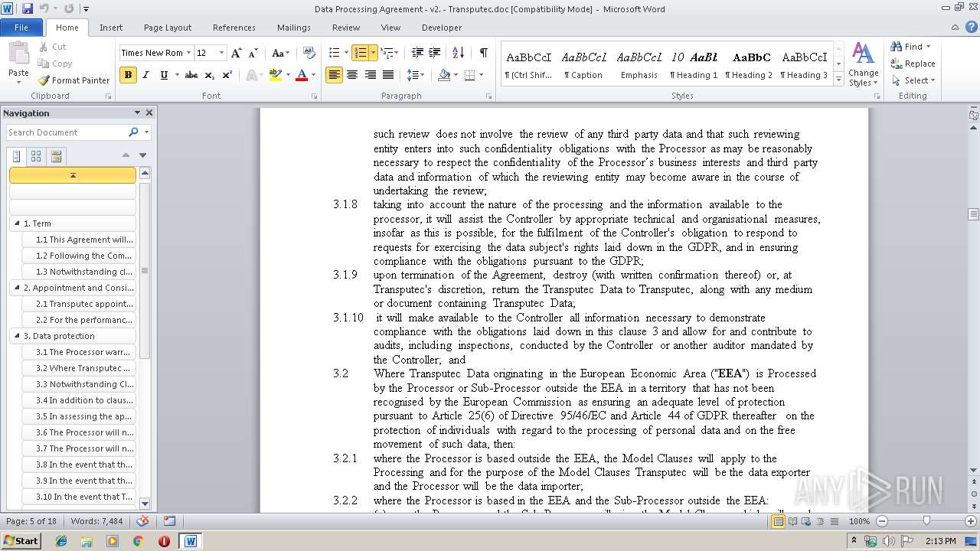
Task: Apply the Emphasis style
Action: pos(639,64)
